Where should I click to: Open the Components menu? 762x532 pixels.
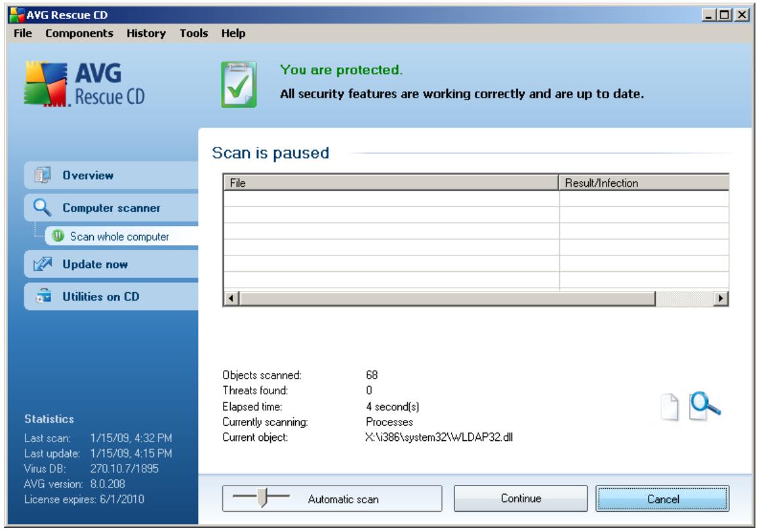tap(79, 33)
